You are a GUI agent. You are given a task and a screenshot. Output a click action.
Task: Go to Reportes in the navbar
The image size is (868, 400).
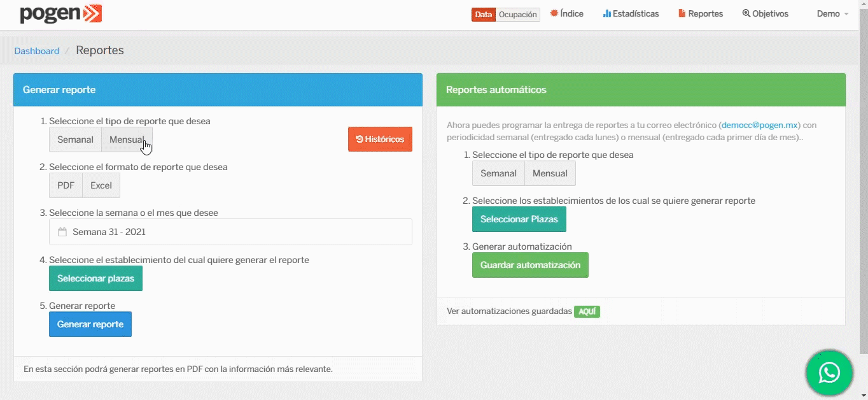click(x=700, y=14)
